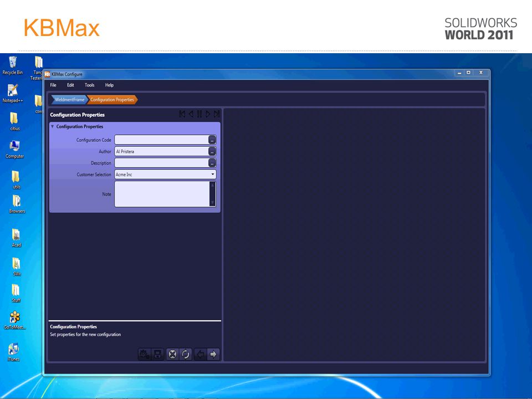
Task: Minimize the KBMax Configure window
Action: coord(459,73)
